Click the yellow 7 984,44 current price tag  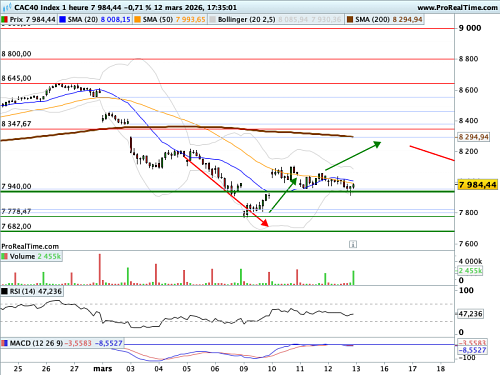(x=477, y=185)
